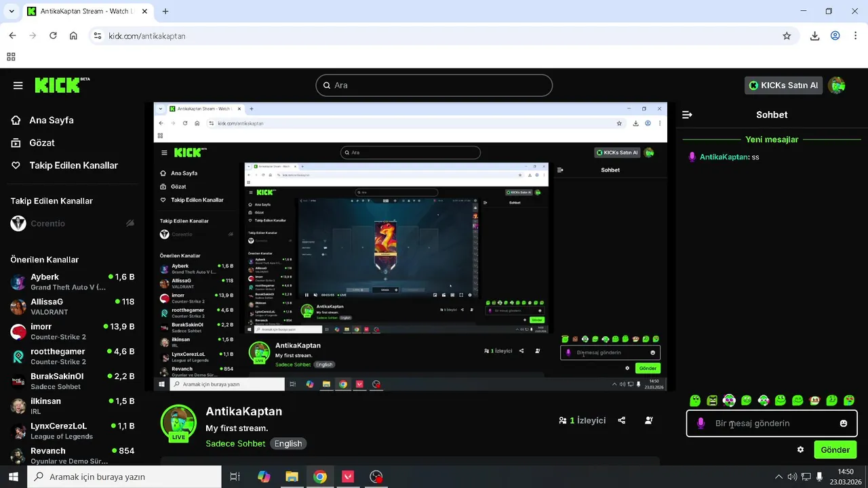This screenshot has width=868, height=488.
Task: Open the emoji picker in message box
Action: click(x=844, y=423)
